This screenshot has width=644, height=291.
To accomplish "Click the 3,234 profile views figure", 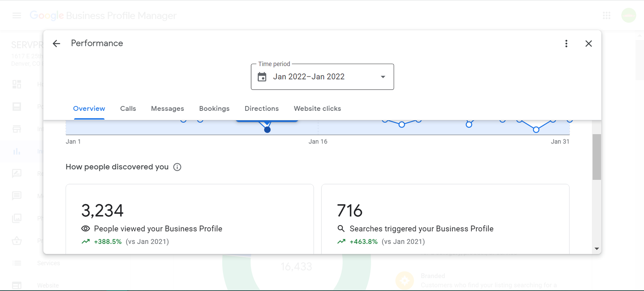I will (x=102, y=210).
